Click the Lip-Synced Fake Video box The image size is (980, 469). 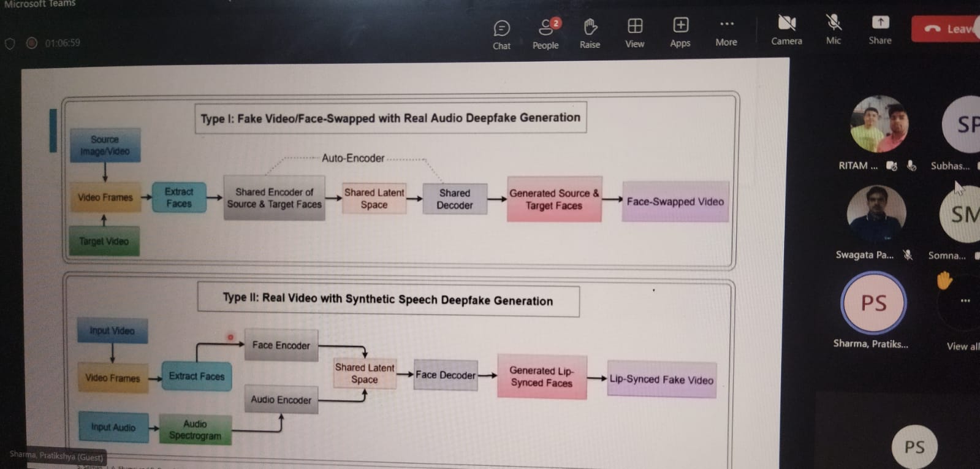(x=661, y=379)
